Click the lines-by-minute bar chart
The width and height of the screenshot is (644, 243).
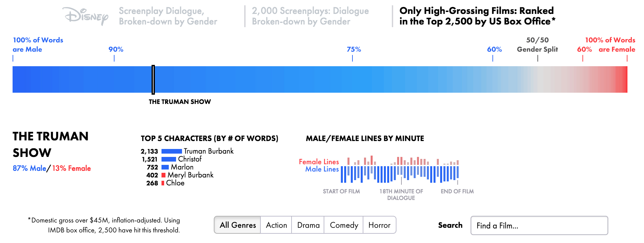pos(400,170)
